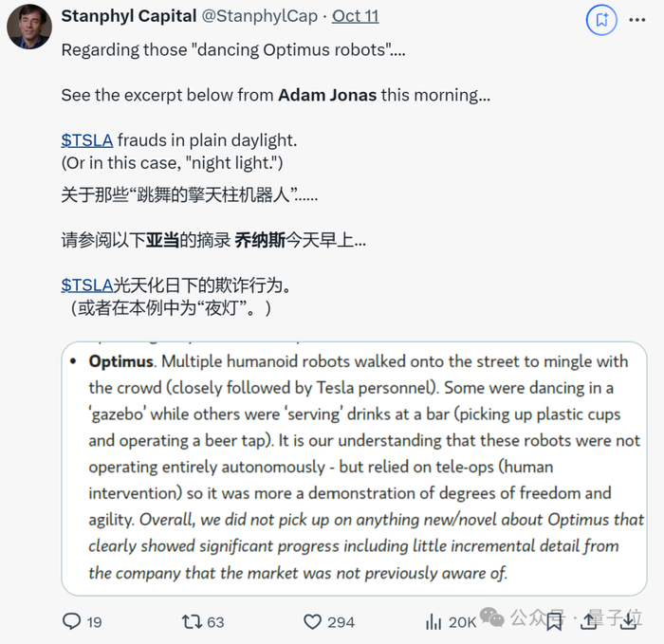Click the retweet count 63
The height and width of the screenshot is (644, 664).
(215, 621)
